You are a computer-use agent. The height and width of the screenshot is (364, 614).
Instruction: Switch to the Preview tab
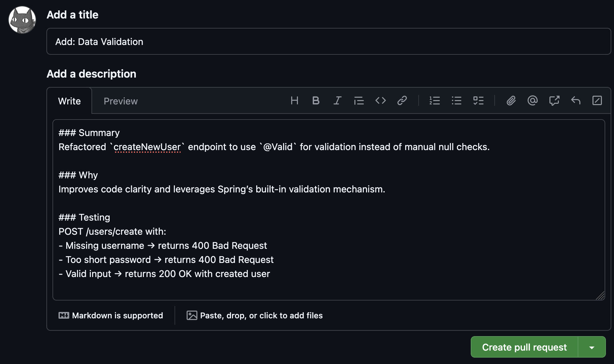pos(120,101)
